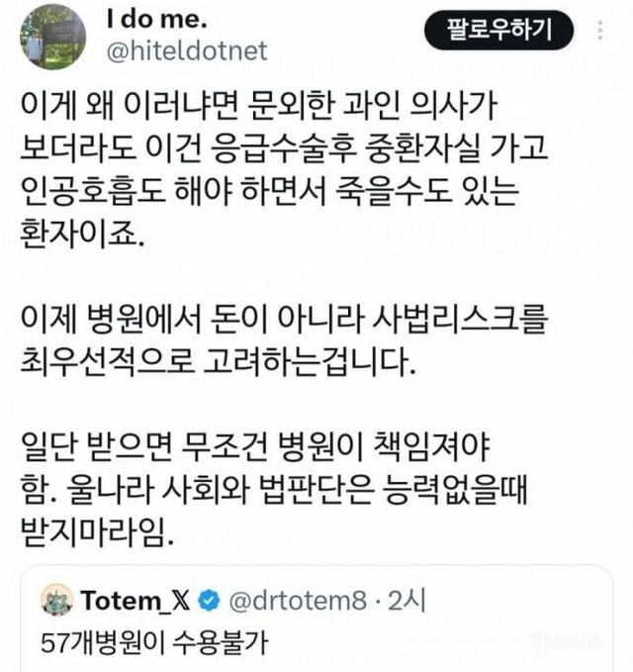Click the final line 받지마라임.
The image size is (633, 672).
pyautogui.click(x=97, y=532)
